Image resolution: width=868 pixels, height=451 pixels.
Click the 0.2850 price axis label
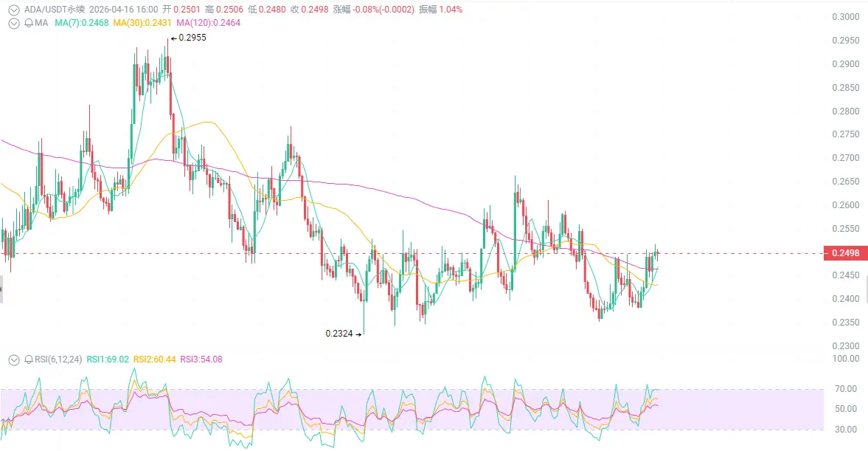pyautogui.click(x=846, y=88)
